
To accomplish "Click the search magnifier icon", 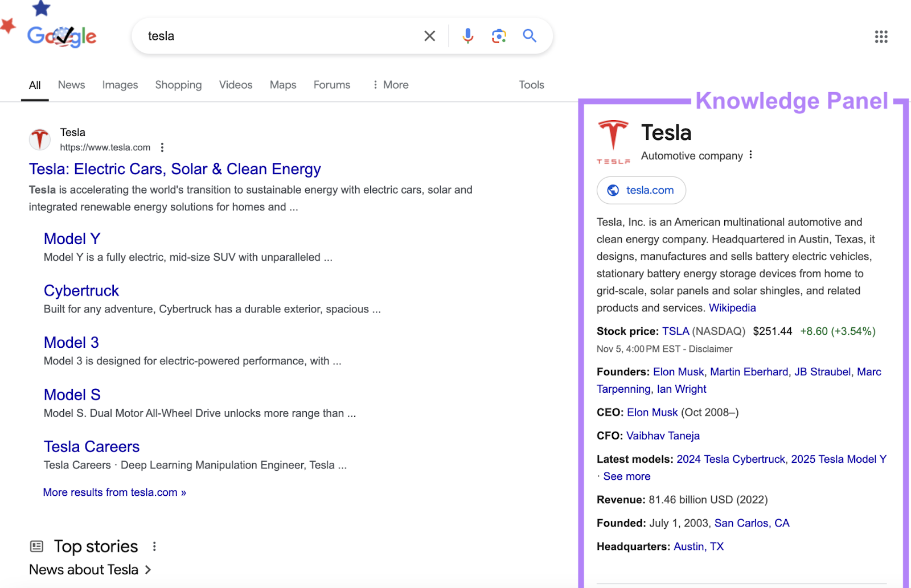I will tap(530, 35).
